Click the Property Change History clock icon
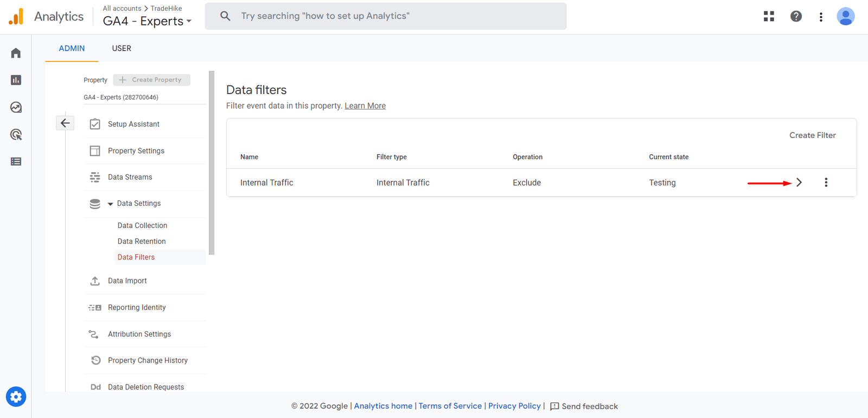868x418 pixels. point(96,360)
